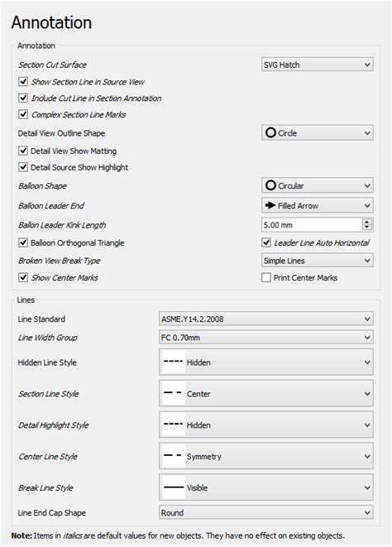The height and width of the screenshot is (547, 392).
Task: Click the Section Cut Surface label
Action: pos(52,65)
